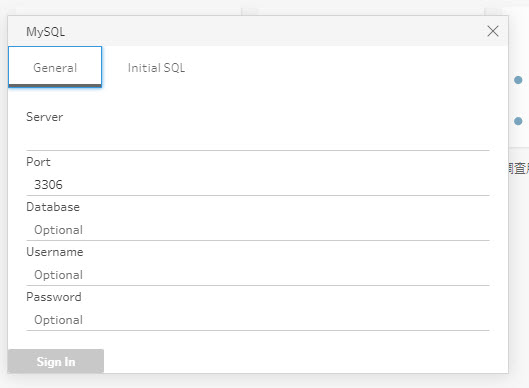Image resolution: width=529 pixels, height=388 pixels.
Task: Click the Sign In button
Action: [56, 361]
